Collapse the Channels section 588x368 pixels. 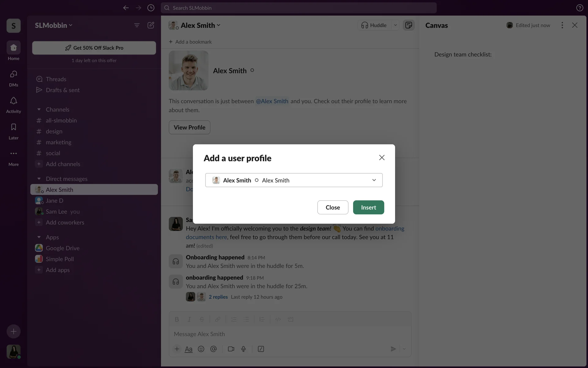(x=39, y=109)
